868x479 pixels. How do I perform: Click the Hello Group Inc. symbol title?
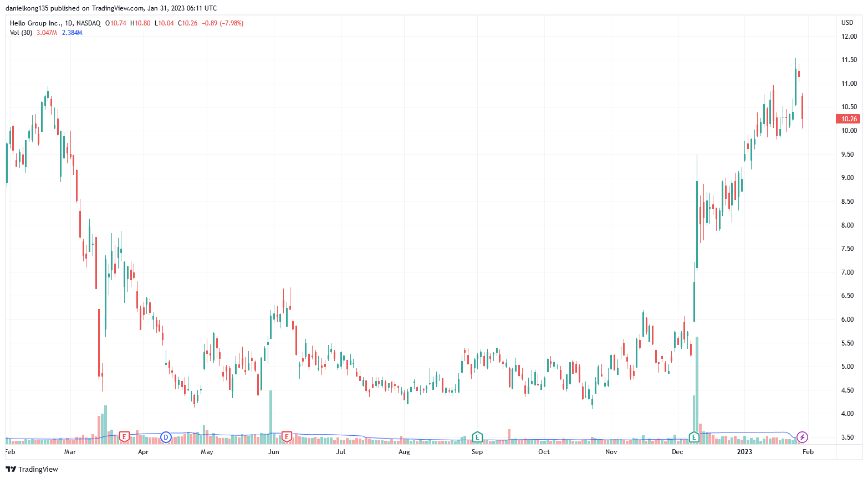pyautogui.click(x=35, y=23)
